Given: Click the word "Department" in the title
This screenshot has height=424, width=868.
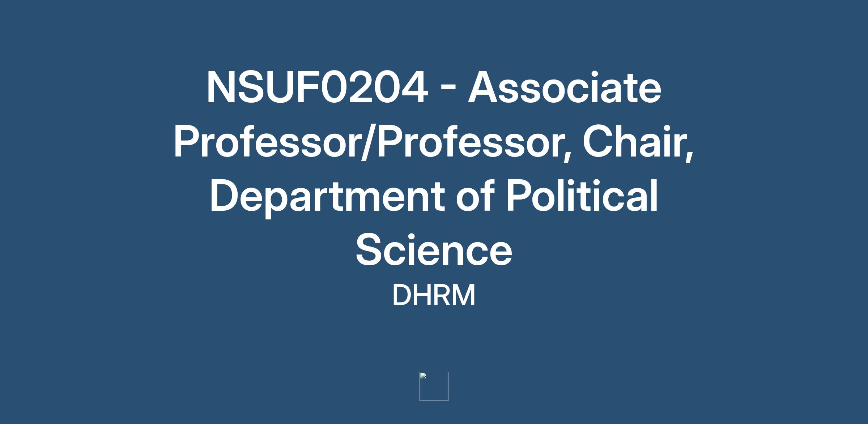Looking at the screenshot, I should pyautogui.click(x=327, y=196).
